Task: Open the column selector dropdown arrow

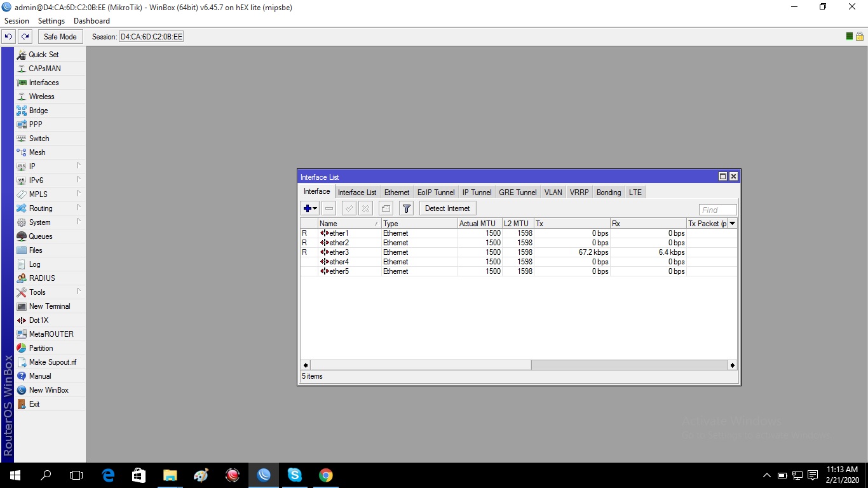Action: pos(732,224)
